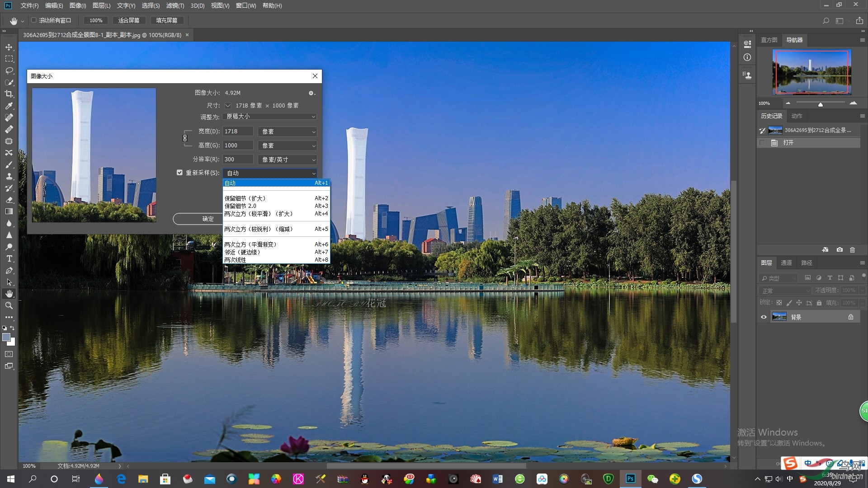Enable 滚动所有窗口 checkbox
The width and height of the screenshot is (868, 488).
pos(34,20)
